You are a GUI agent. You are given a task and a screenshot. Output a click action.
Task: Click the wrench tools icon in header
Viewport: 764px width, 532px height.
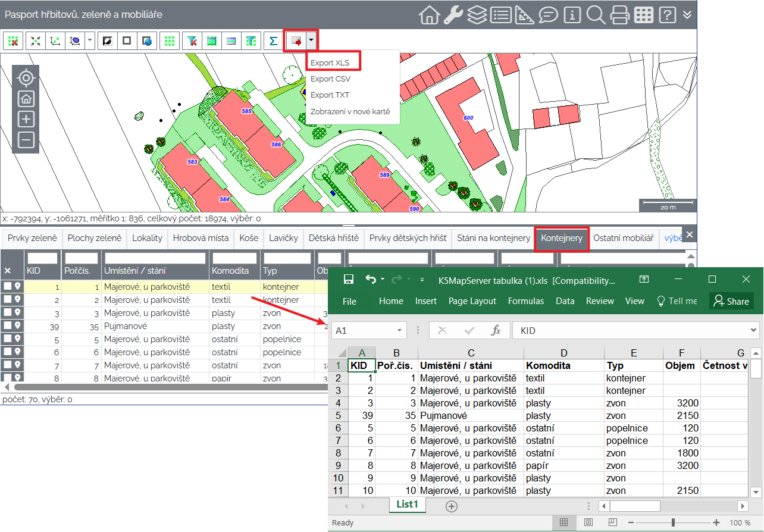[453, 15]
